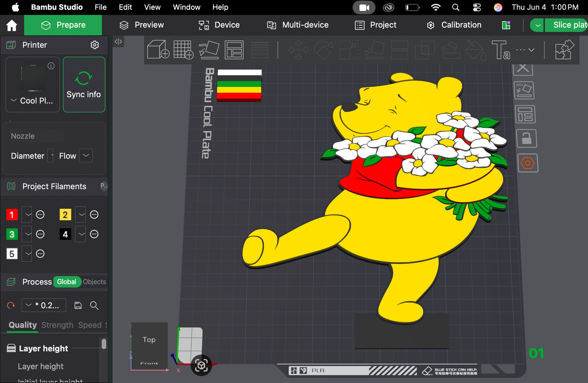Image resolution: width=588 pixels, height=383 pixels.
Task: Unlock or lock the current plate
Action: click(527, 139)
